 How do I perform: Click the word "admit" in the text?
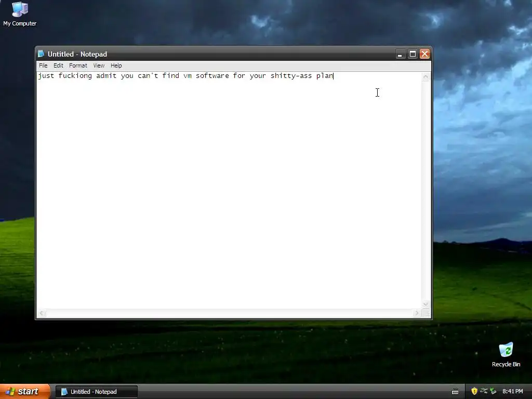pyautogui.click(x=106, y=76)
